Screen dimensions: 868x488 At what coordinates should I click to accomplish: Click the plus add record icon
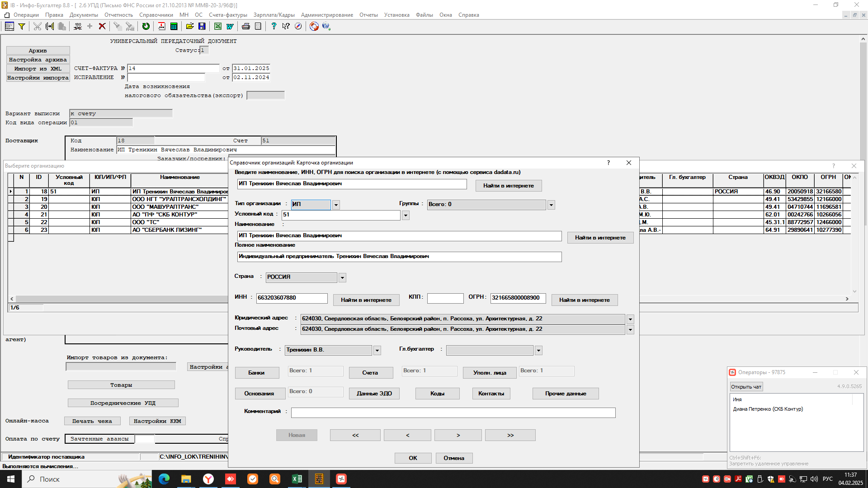[x=90, y=26]
